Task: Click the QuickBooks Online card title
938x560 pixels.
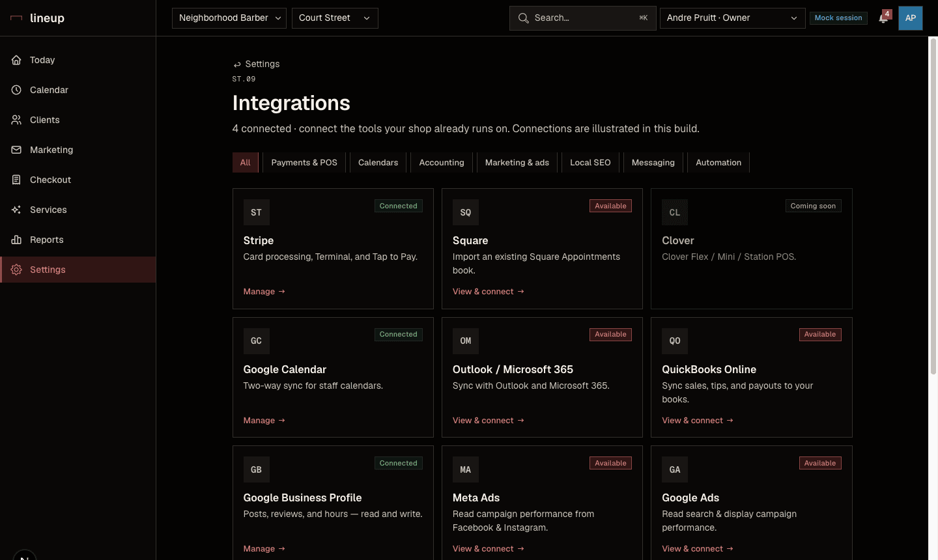Action: (x=709, y=369)
